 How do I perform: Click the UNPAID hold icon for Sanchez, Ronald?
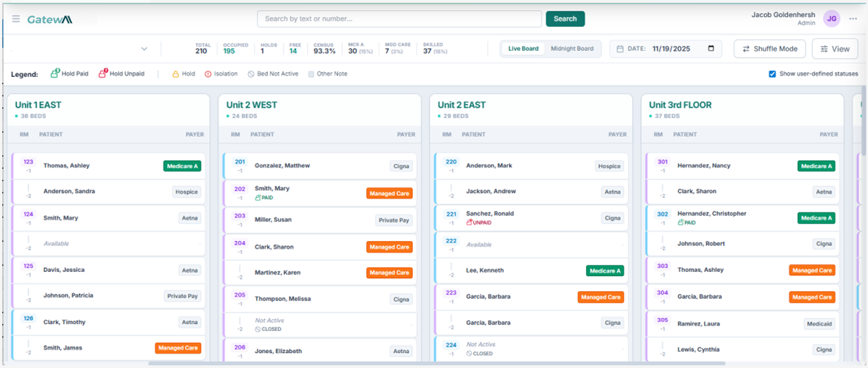[469, 222]
